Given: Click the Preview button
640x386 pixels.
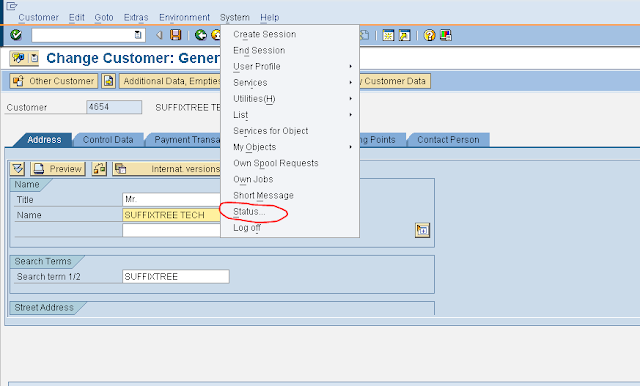Looking at the screenshot, I should [x=58, y=169].
